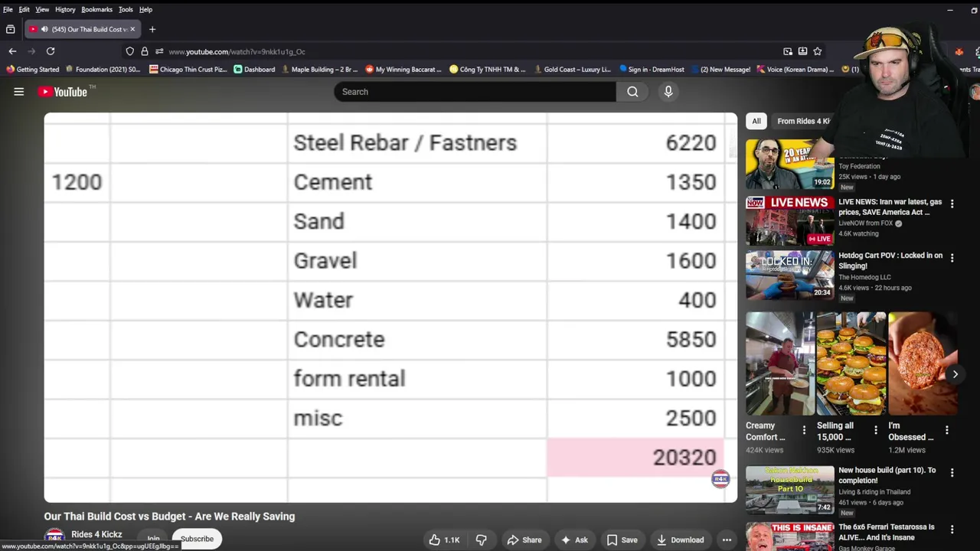
Task: Bookmark this page with the star icon
Action: [x=818, y=51]
